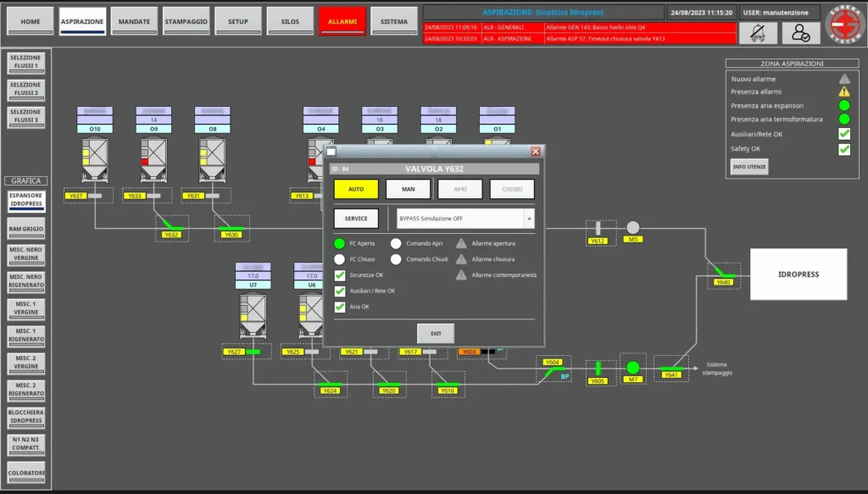This screenshot has width=868, height=494.
Task: Open SELEZIONE FLUSSI 2
Action: 26,89
